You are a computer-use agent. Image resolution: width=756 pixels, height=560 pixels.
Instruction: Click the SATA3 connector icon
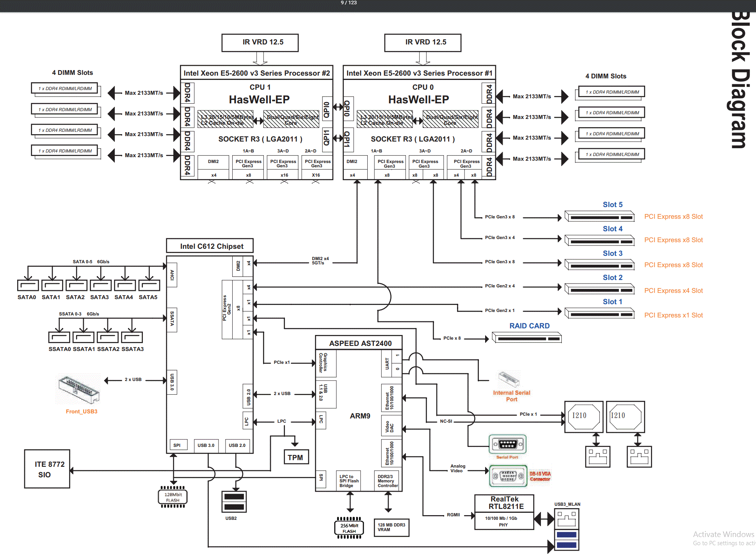(x=101, y=285)
